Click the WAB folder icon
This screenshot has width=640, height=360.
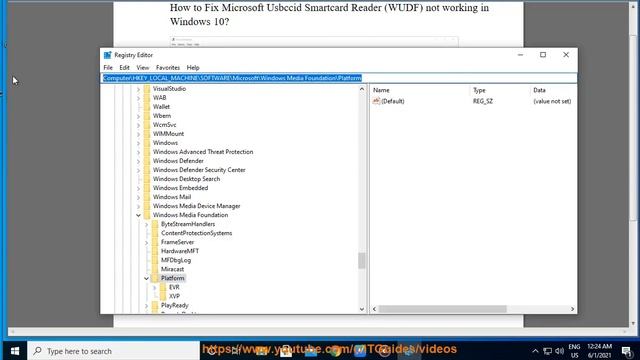pos(147,98)
